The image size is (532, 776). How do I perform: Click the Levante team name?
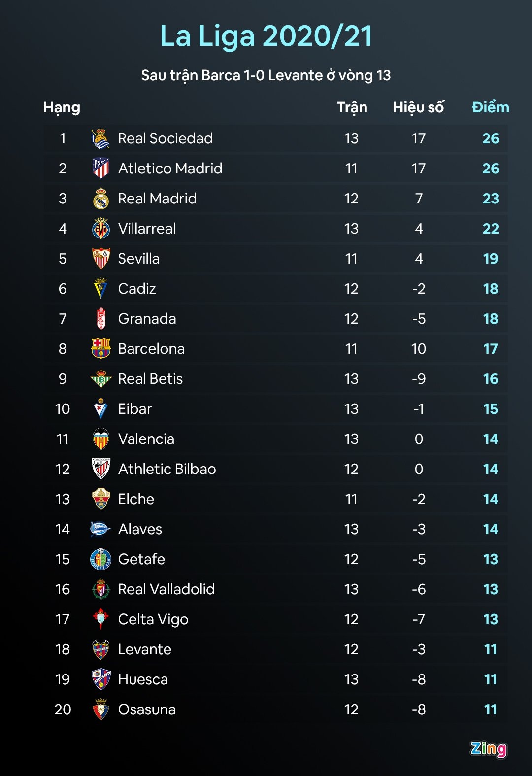pyautogui.click(x=145, y=649)
